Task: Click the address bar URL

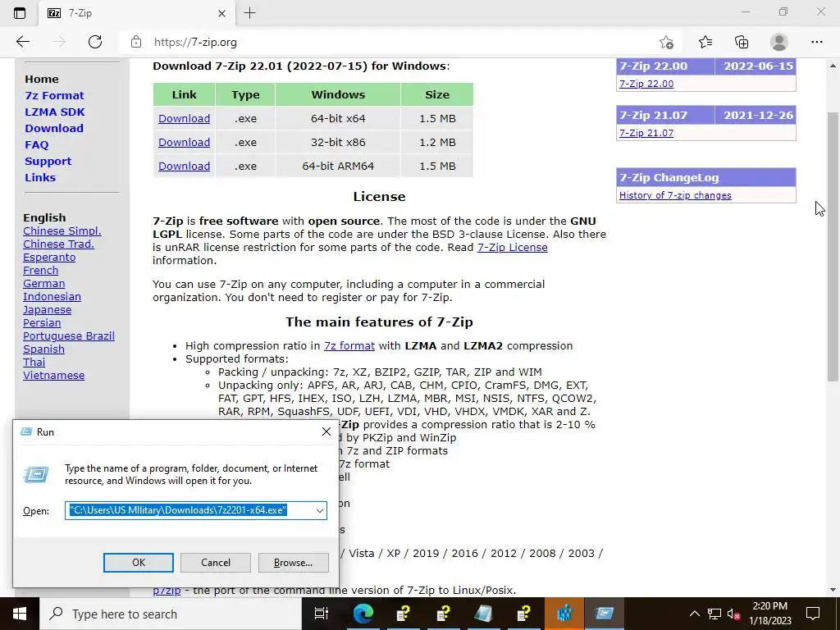Action: click(x=195, y=43)
